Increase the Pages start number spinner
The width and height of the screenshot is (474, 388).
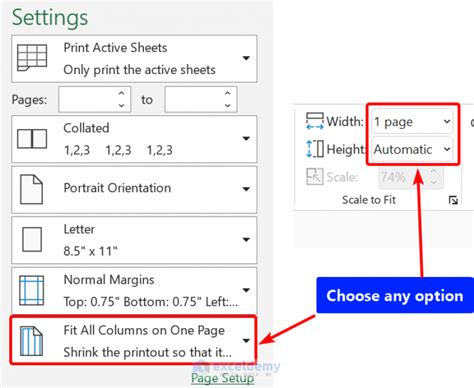tap(121, 93)
